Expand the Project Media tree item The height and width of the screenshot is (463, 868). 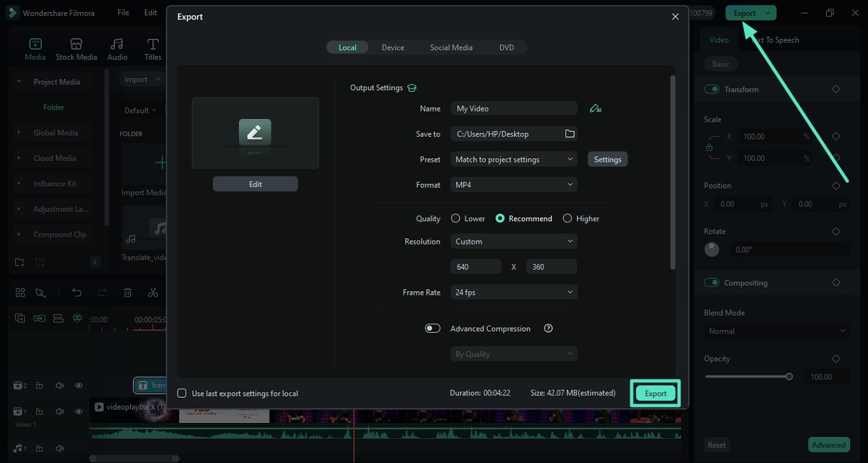(19, 82)
